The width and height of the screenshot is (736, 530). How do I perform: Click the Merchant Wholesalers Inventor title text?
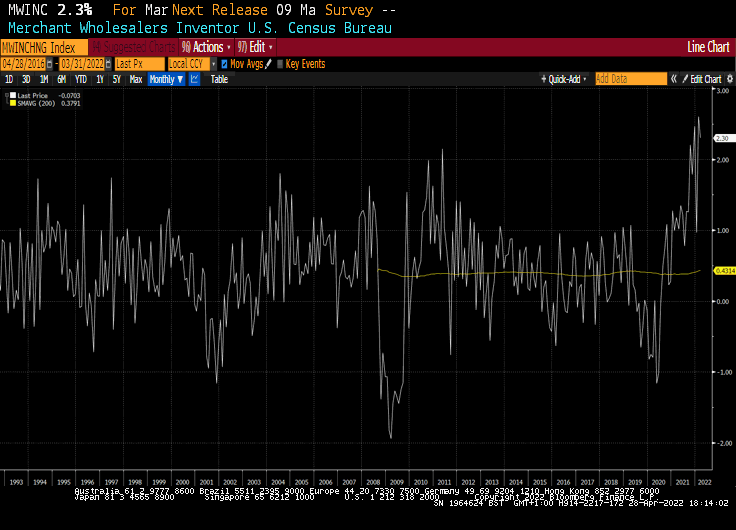pyautogui.click(x=124, y=28)
